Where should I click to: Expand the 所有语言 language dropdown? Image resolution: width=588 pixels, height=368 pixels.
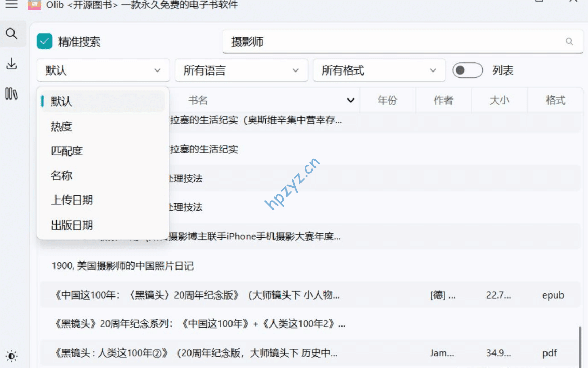tap(241, 70)
